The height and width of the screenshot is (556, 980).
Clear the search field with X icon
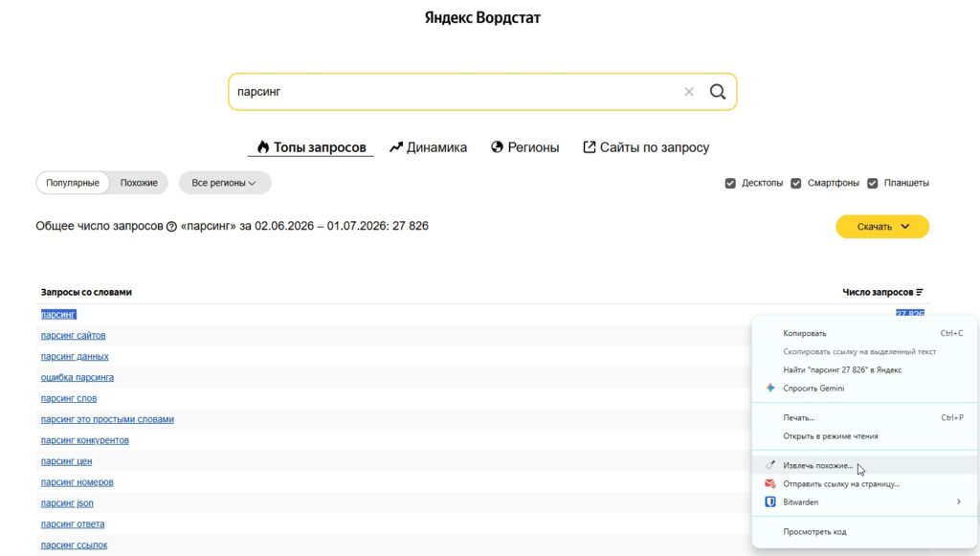click(x=689, y=92)
